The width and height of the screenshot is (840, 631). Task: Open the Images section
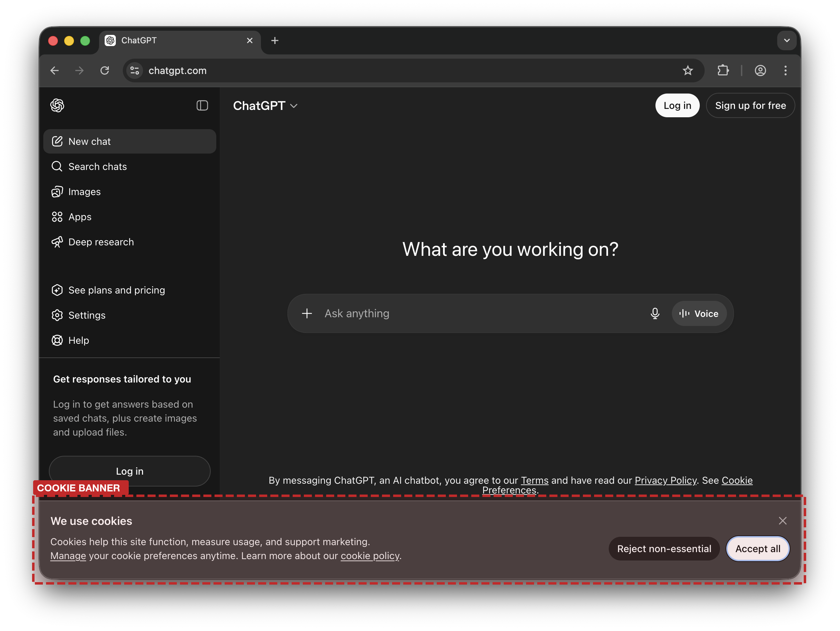[x=130, y=192]
